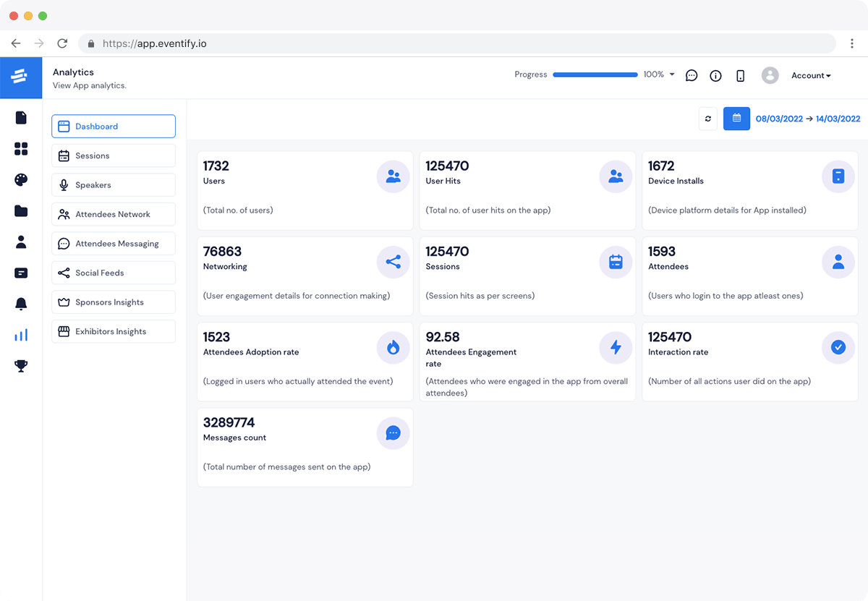Refresh the dashboard data
Screen dimensions: 868x601
click(707, 119)
